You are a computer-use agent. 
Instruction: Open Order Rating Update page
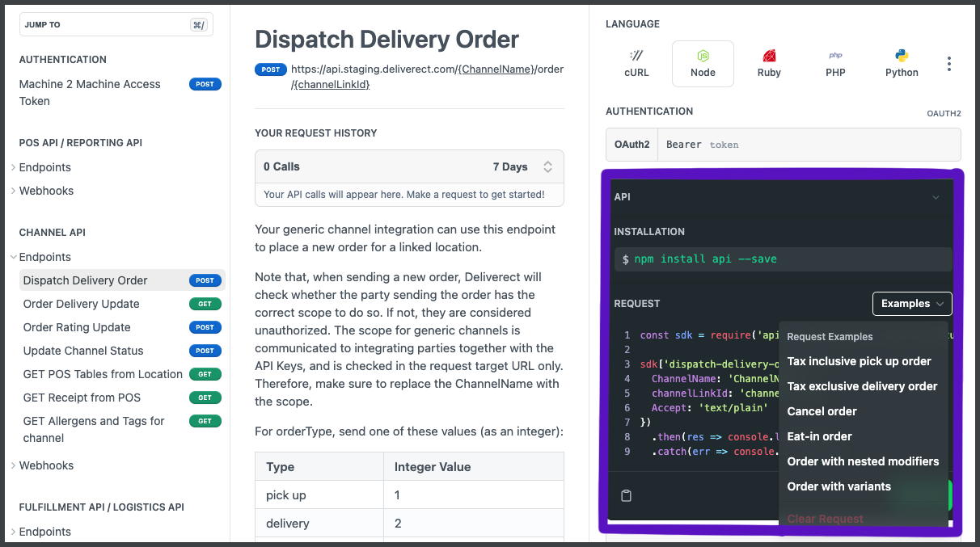pyautogui.click(x=121, y=327)
